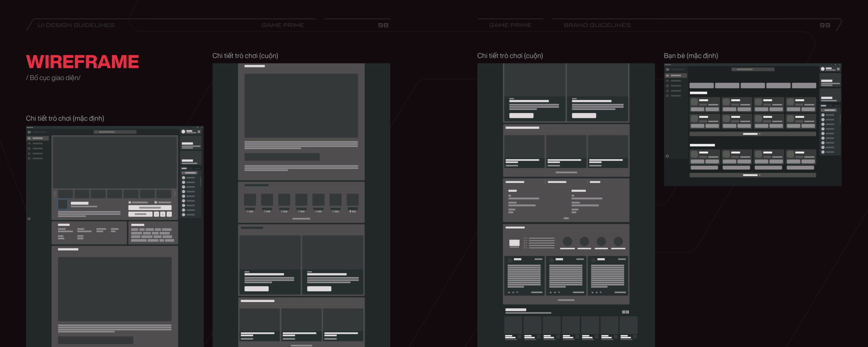This screenshot has width=868, height=347.
Task: Click library sidebar icon in game detail default wireframe
Action: click(29, 159)
